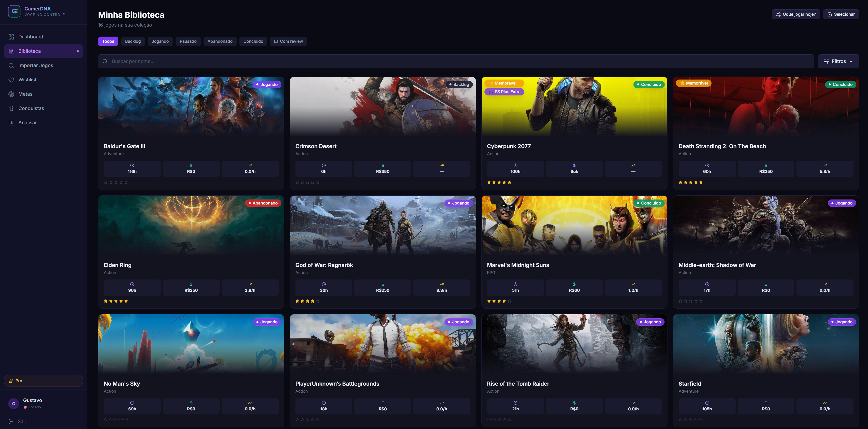Click the Memorável tag on Cyberpunk 2077
868x429 pixels.
click(504, 83)
